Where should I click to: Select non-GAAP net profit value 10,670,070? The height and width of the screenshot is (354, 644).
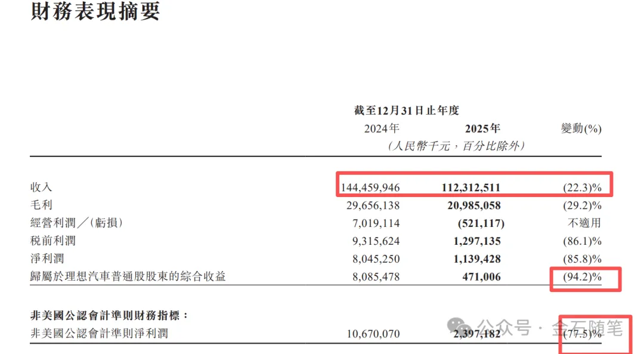point(373,334)
